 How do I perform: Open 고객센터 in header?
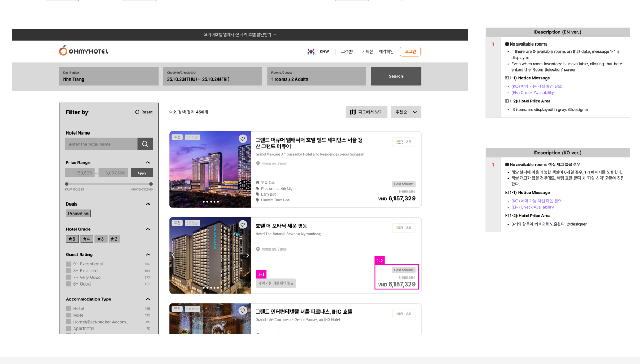[348, 52]
